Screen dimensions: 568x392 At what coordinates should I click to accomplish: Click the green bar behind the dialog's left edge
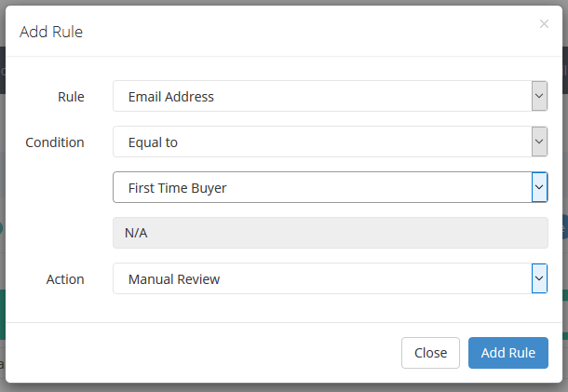3,315
